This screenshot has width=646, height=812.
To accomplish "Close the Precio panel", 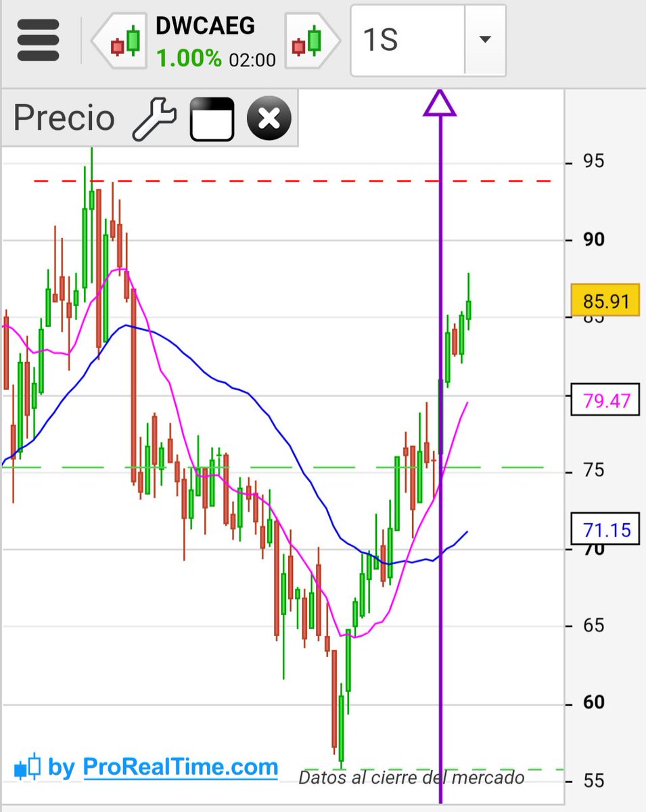I will click(x=269, y=119).
